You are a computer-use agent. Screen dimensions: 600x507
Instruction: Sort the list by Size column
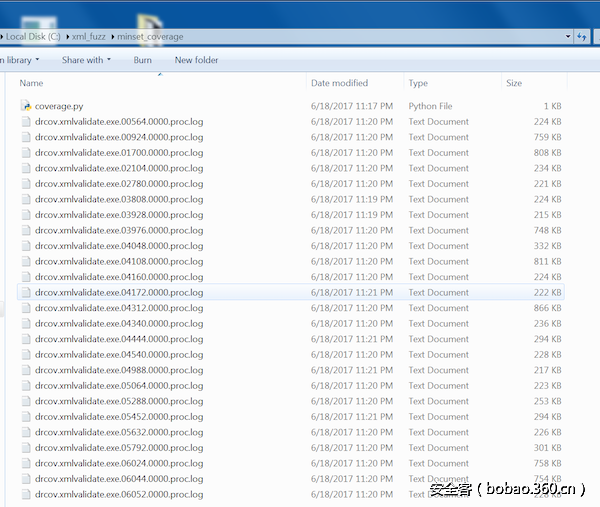point(514,83)
